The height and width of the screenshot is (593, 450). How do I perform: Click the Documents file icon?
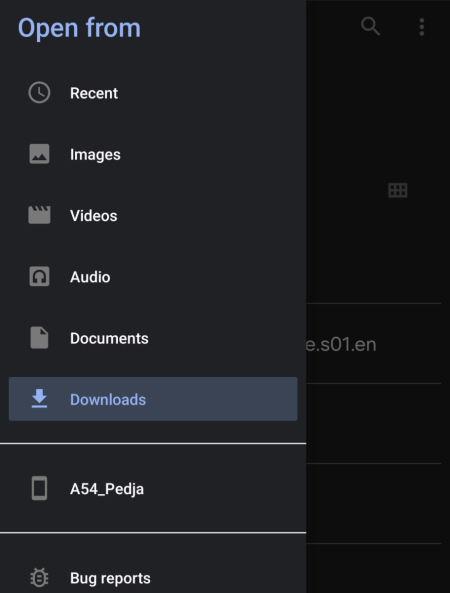coord(39,338)
